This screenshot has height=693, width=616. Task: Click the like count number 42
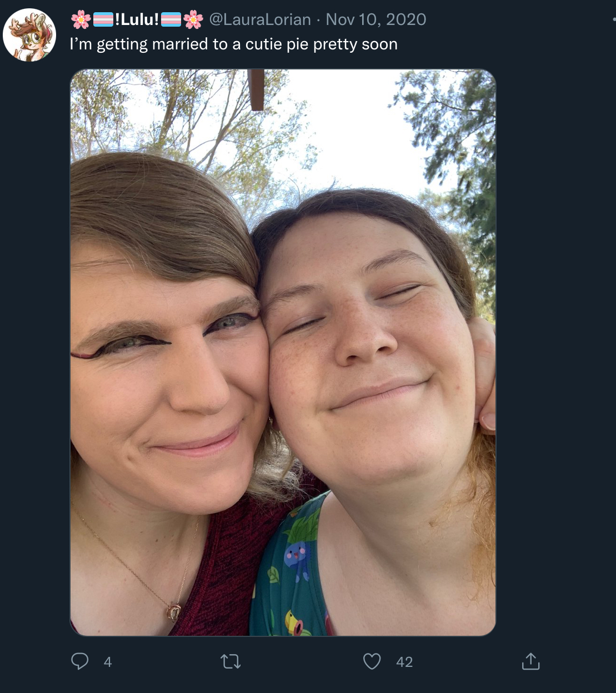404,662
